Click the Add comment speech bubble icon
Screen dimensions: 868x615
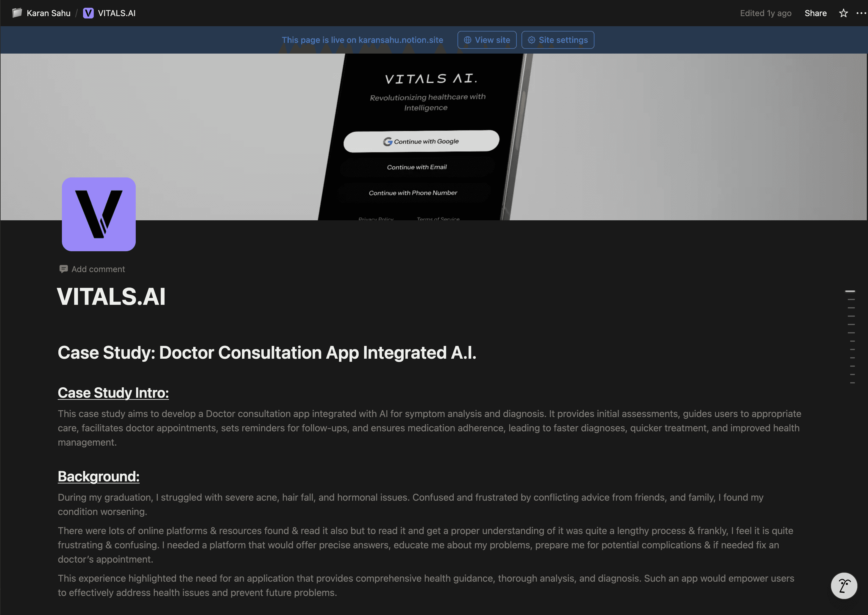(x=64, y=269)
